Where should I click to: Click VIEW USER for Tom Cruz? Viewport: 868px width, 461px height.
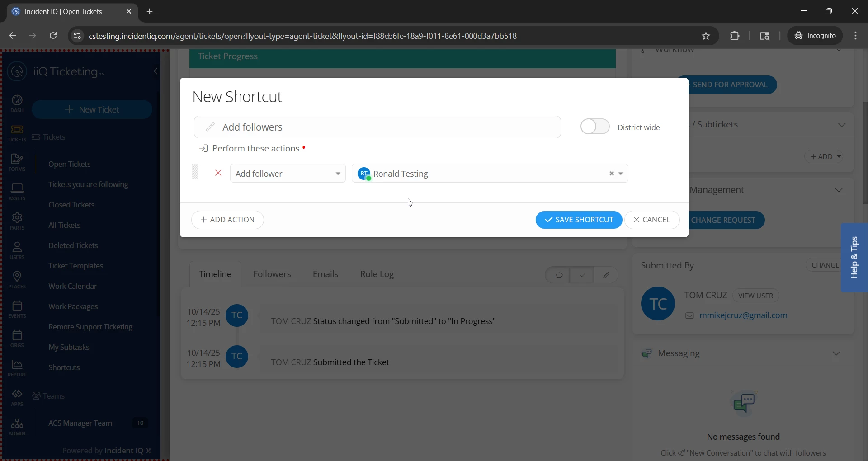(755, 296)
